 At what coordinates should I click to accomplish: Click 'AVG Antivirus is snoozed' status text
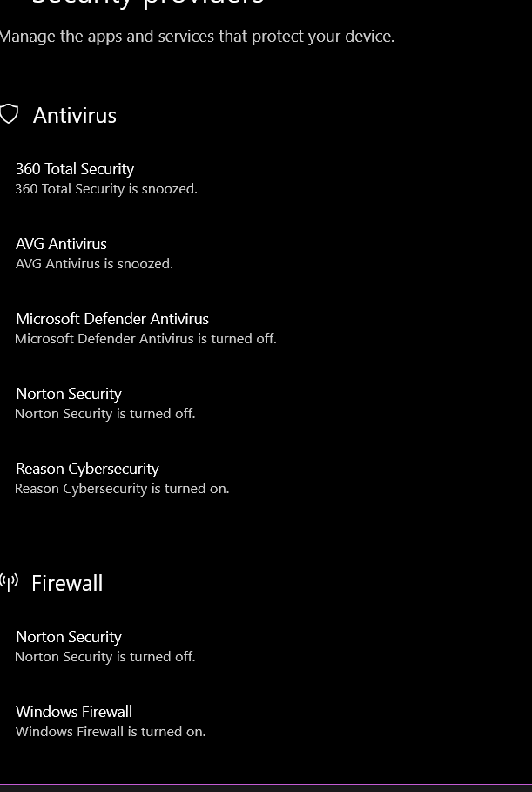[94, 264]
